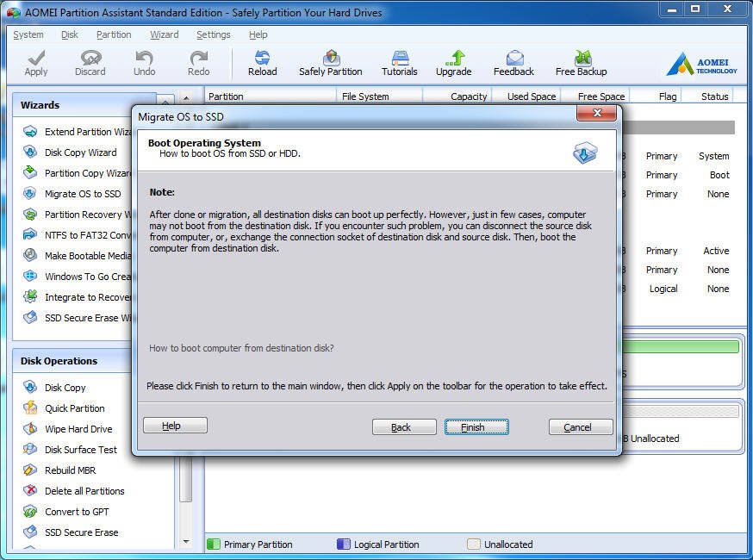This screenshot has width=753, height=560.
Task: Sort by the Partition column header
Action: point(271,96)
